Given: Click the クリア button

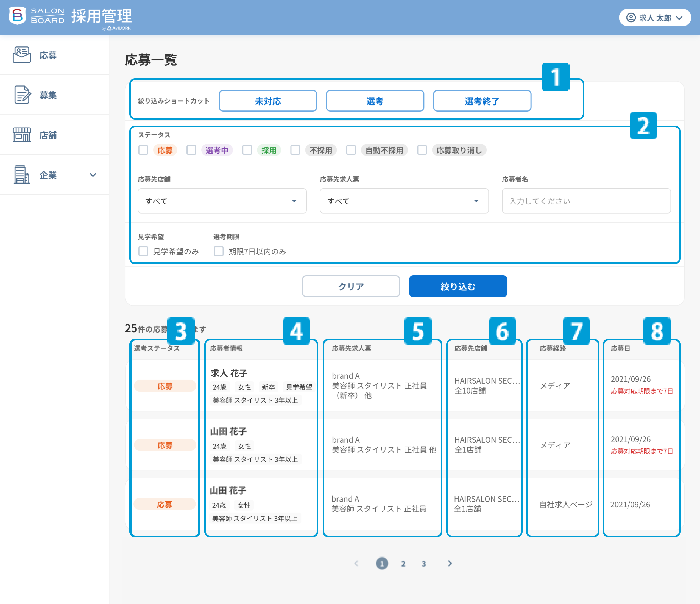Looking at the screenshot, I should point(351,286).
